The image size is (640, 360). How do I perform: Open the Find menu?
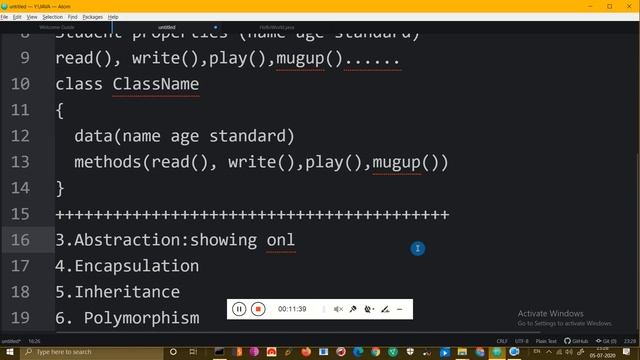(73, 17)
